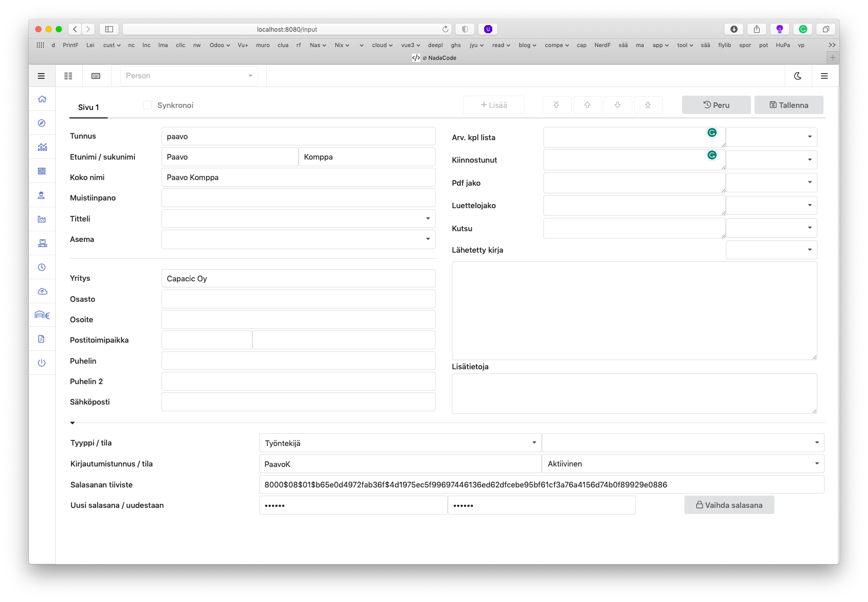Open the compass icon in sidebar
The width and height of the screenshot is (868, 602).
click(42, 123)
